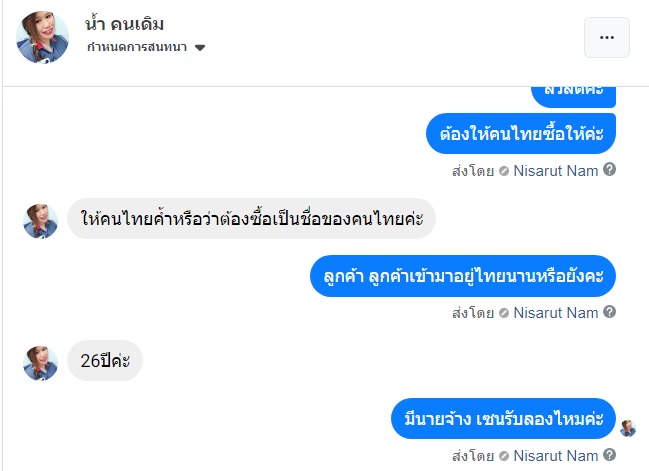Image resolution: width=649 pixels, height=471 pixels.
Task: Select the ลูกค้าเข้ามาอยู่ไทยนานหรือยังคะ message bubble
Action: 462,276
